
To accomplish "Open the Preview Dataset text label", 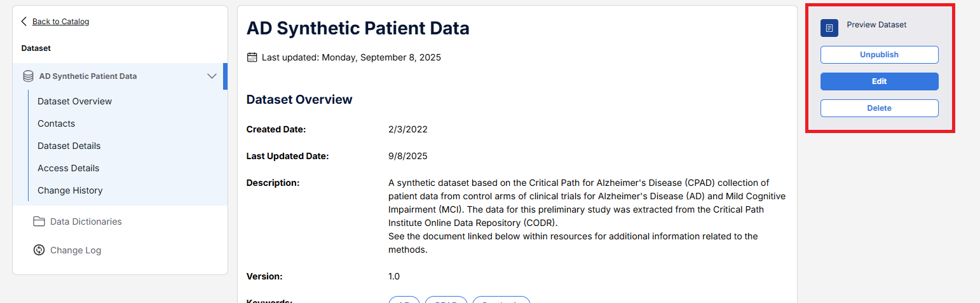I will click(876, 25).
